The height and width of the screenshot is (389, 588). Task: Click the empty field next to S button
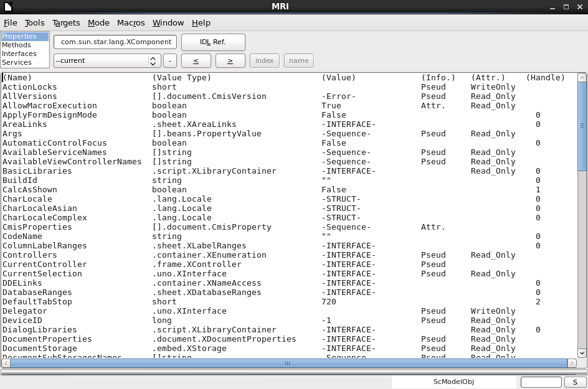coord(541,382)
